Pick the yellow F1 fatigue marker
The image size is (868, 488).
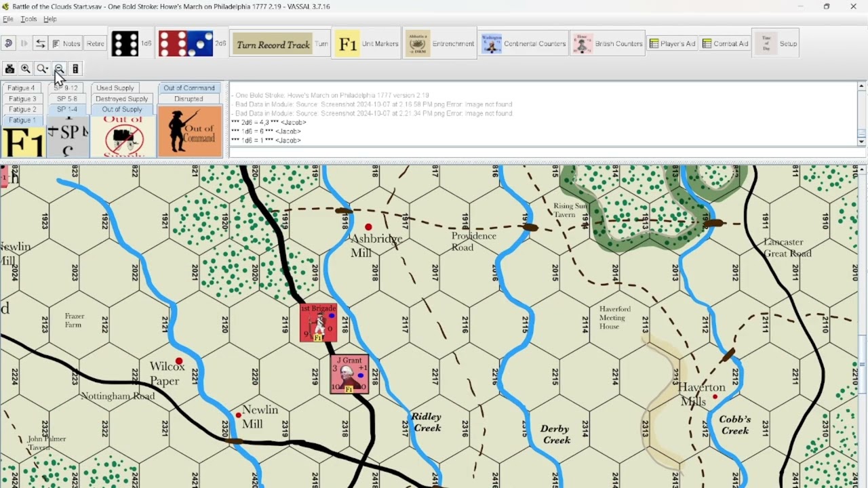coord(23,142)
